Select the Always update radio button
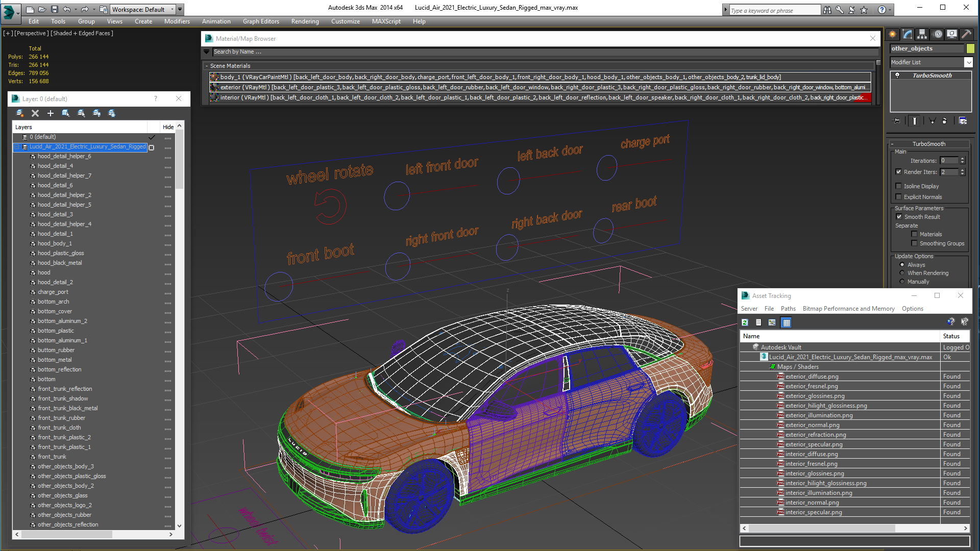This screenshot has height=551, width=980. coord(902,265)
